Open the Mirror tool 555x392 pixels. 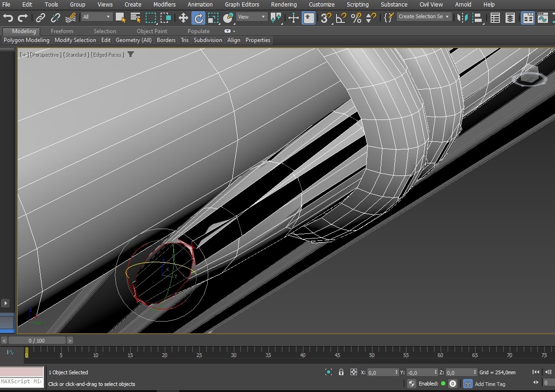[x=462, y=18]
